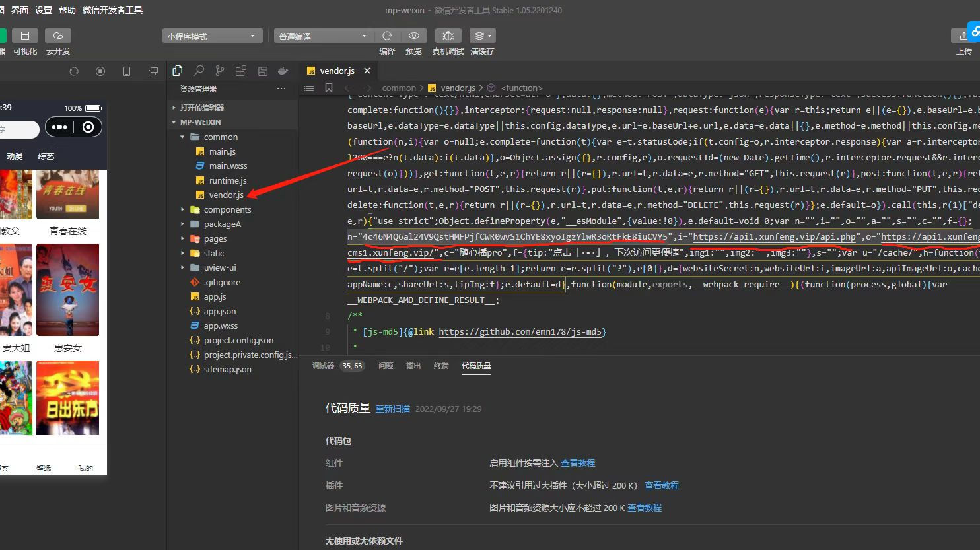Click the capsule close target icon in simulator
This screenshot has height=550, width=980.
88,127
